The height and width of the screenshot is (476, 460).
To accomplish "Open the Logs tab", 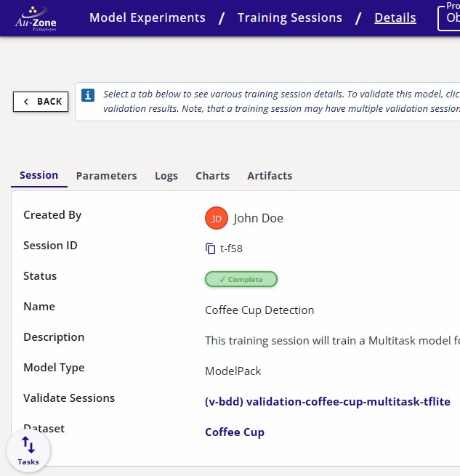I will [166, 176].
